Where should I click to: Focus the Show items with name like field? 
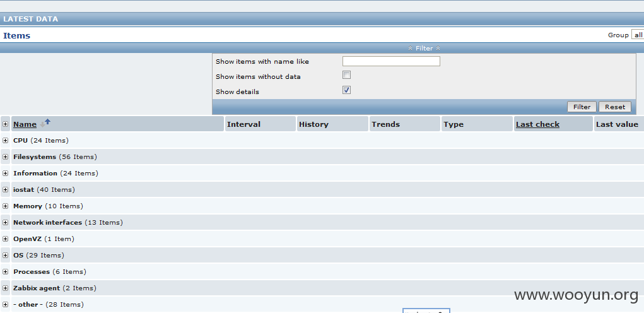click(391, 61)
